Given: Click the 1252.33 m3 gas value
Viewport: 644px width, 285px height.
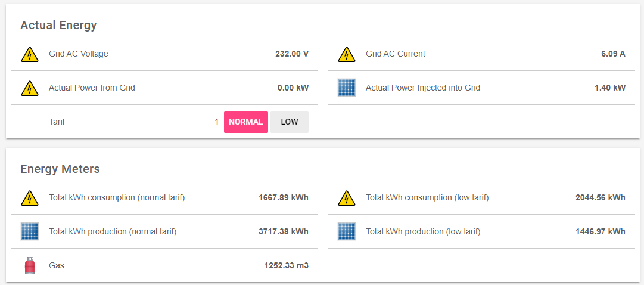Looking at the screenshot, I should pos(287,265).
